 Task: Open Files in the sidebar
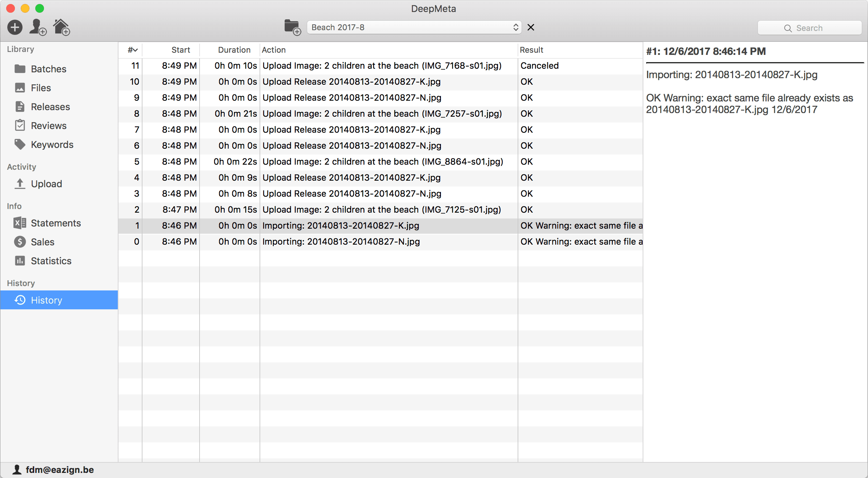click(x=59, y=88)
